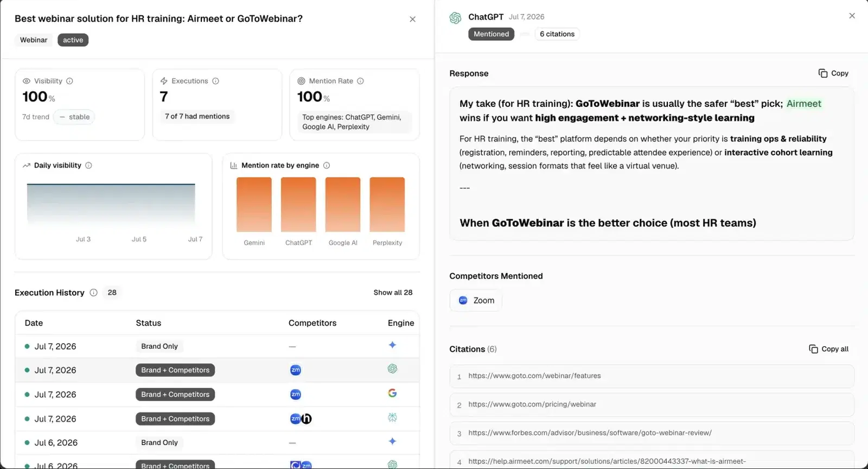Open the Forbes goto-webinar-review citation

652,433
